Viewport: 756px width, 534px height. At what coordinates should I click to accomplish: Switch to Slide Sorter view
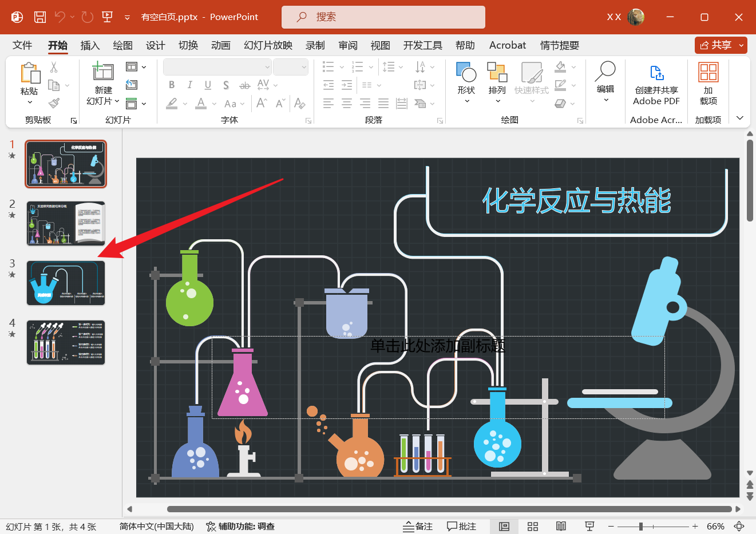[x=533, y=527]
